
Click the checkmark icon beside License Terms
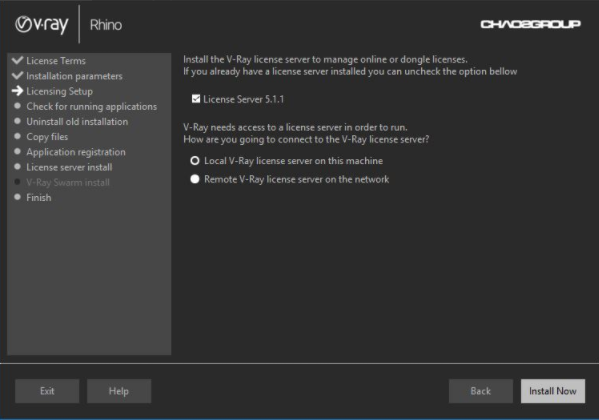tap(18, 60)
